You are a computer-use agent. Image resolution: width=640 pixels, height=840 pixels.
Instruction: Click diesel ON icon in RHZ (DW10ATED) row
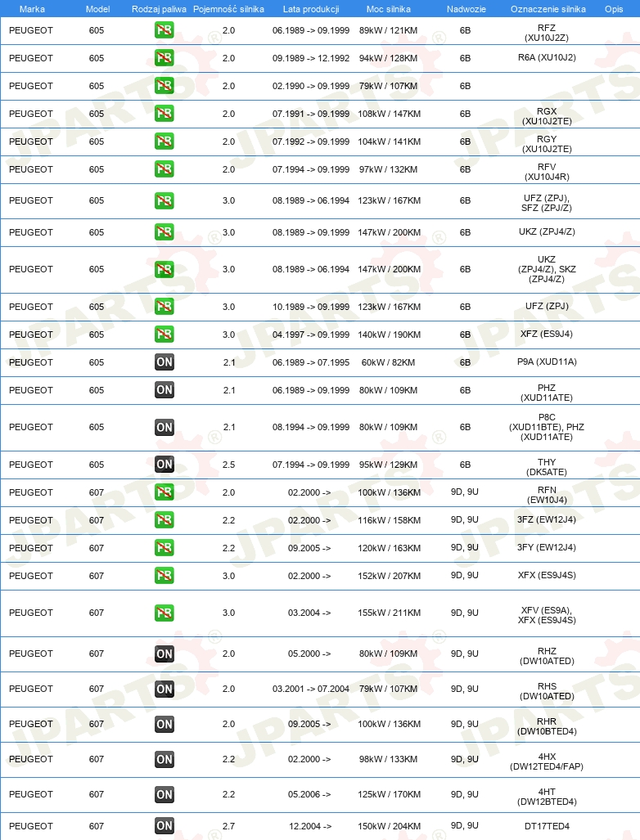tap(164, 654)
